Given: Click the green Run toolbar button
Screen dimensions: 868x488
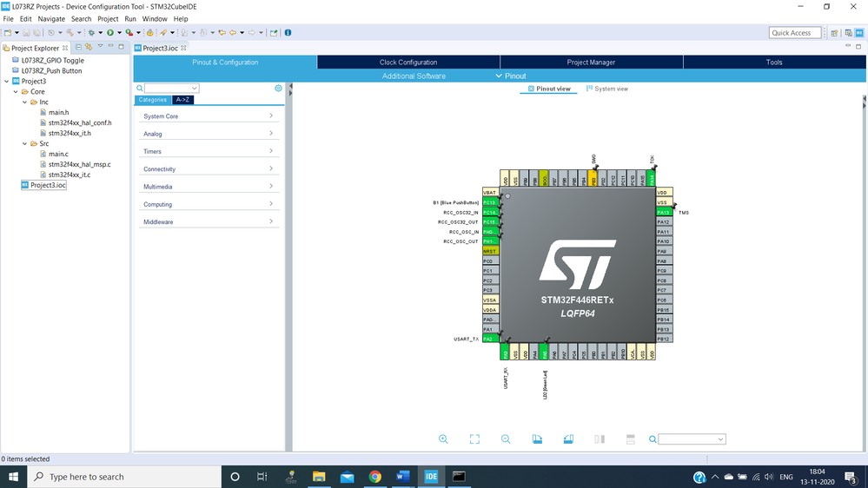Looking at the screenshot, I should (x=110, y=33).
